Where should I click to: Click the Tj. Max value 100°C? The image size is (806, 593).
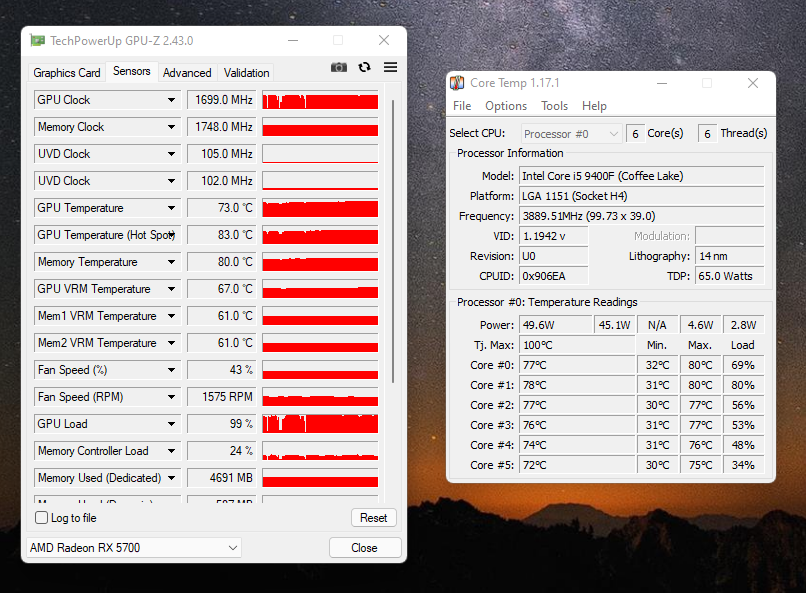[577, 345]
